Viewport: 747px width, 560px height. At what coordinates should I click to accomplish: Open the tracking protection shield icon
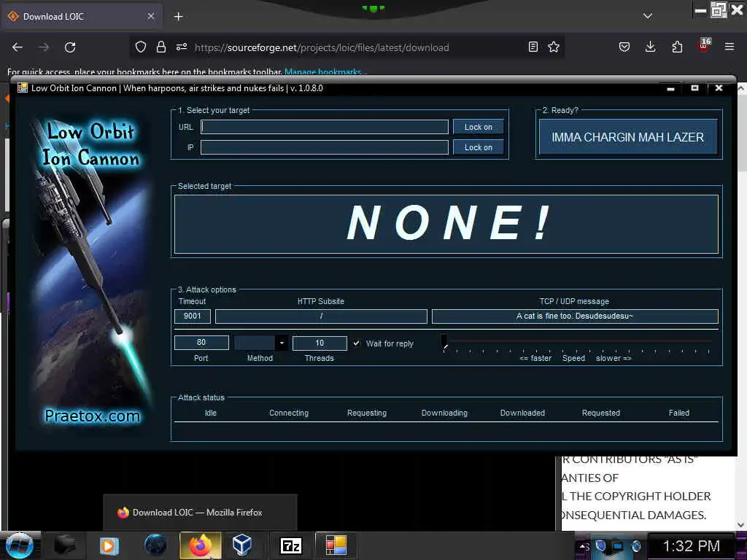click(141, 47)
